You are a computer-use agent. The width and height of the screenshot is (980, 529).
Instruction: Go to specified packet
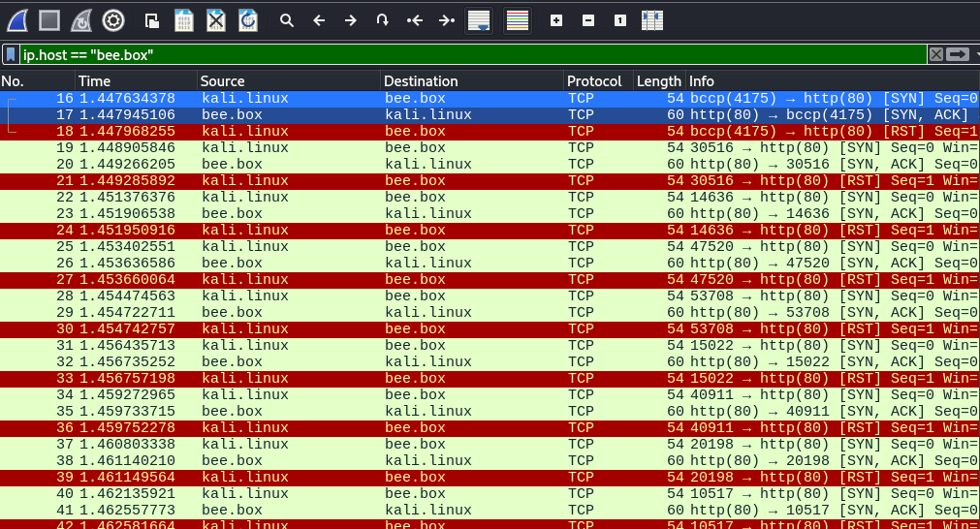coord(383,20)
